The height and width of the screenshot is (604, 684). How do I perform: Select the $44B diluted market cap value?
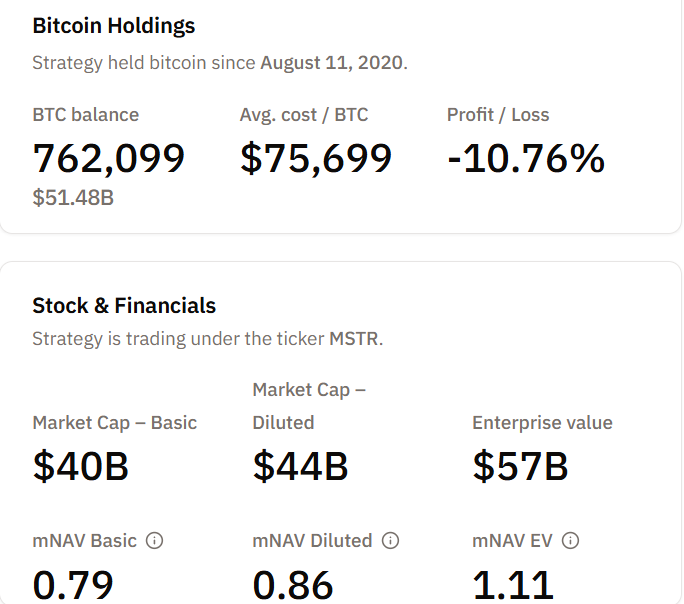[300, 467]
